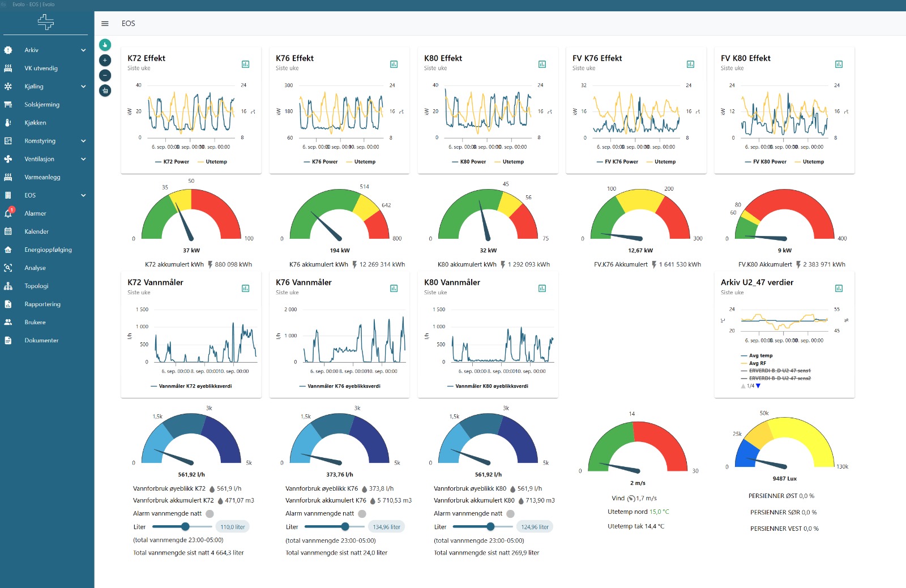The image size is (906, 588).
Task: Go to Rapportering in the sidebar
Action: [x=42, y=304]
